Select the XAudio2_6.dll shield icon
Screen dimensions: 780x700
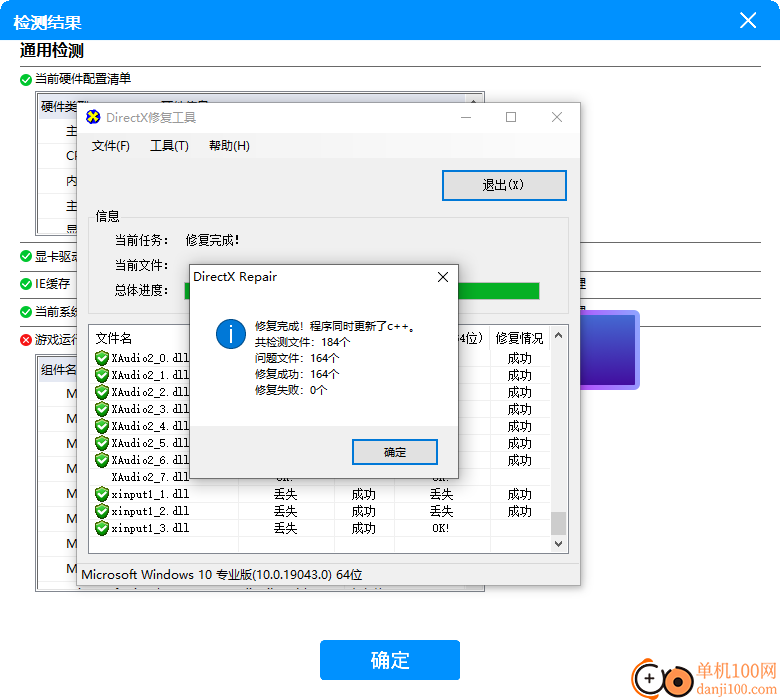tap(101, 460)
